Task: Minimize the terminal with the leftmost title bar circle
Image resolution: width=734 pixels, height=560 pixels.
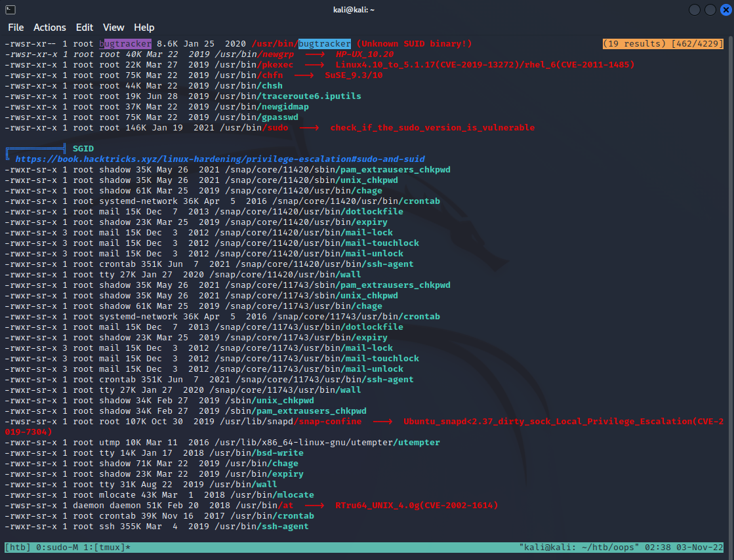Action: click(x=695, y=9)
